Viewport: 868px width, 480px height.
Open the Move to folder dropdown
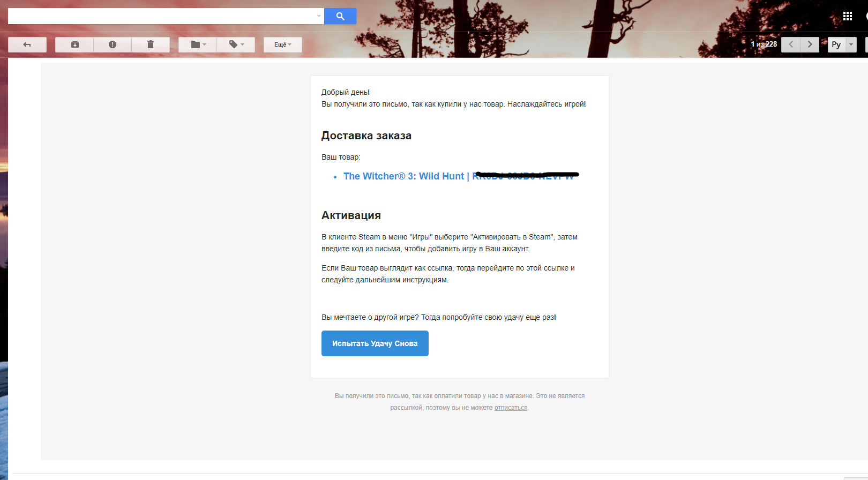click(198, 44)
